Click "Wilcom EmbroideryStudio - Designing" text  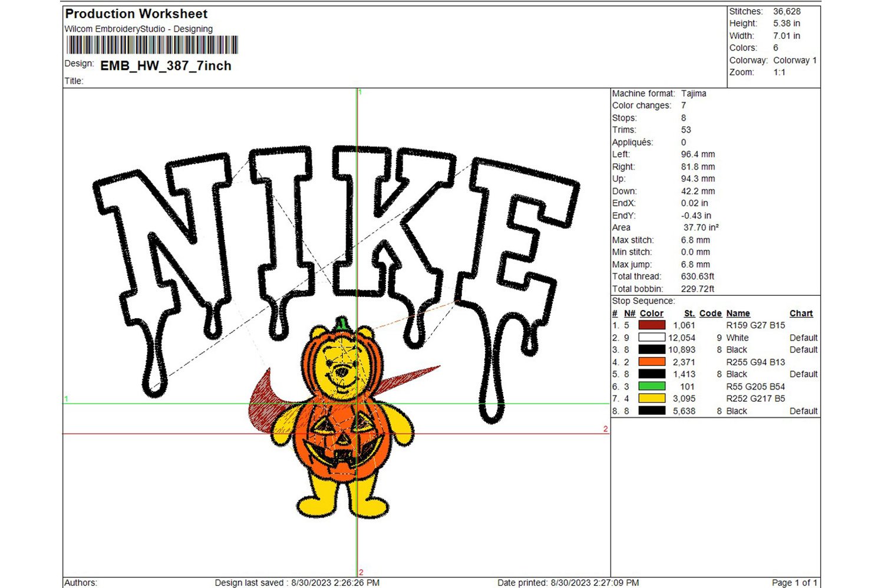point(138,29)
